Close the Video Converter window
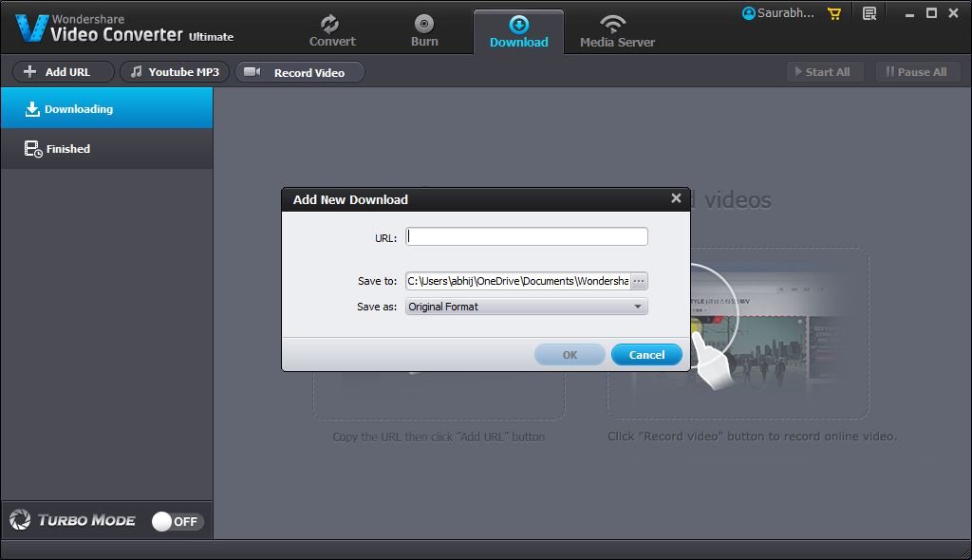This screenshot has width=972, height=560. [x=953, y=13]
